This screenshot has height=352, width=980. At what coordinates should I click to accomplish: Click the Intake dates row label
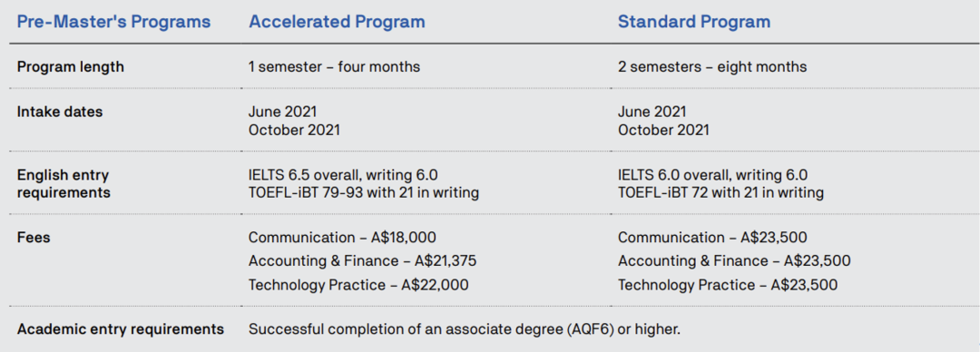(x=60, y=112)
